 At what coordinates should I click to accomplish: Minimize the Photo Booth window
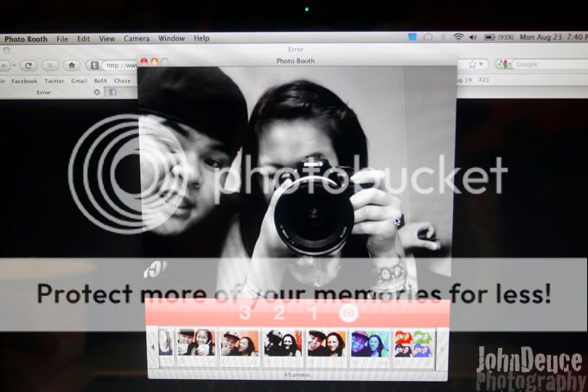[155, 61]
